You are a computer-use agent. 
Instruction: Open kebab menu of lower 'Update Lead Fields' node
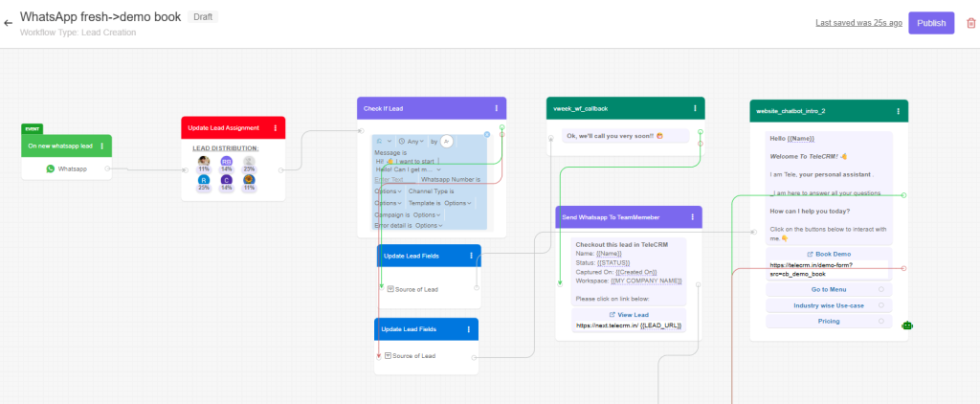pyautogui.click(x=469, y=329)
